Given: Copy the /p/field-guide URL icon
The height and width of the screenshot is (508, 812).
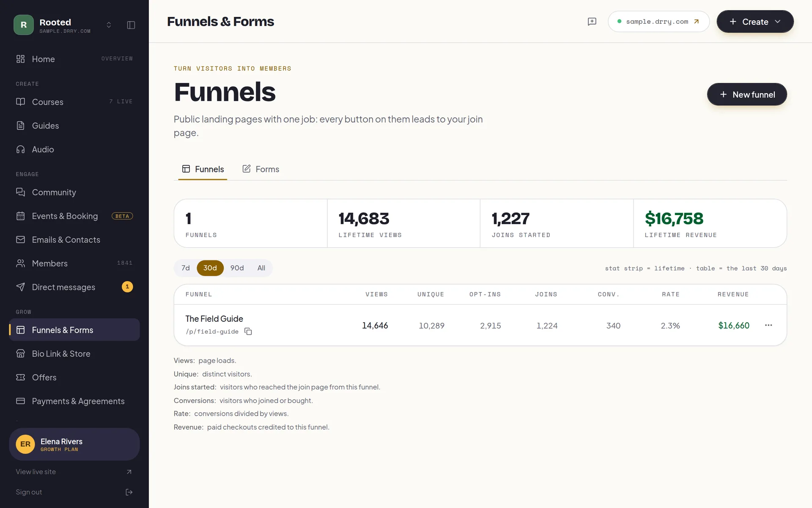Looking at the screenshot, I should click(248, 331).
